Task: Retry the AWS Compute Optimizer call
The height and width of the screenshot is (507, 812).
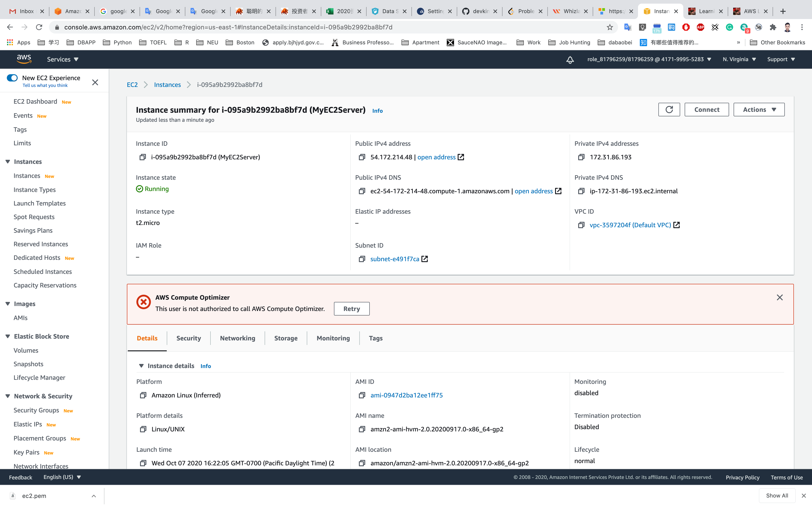Action: 351,309
